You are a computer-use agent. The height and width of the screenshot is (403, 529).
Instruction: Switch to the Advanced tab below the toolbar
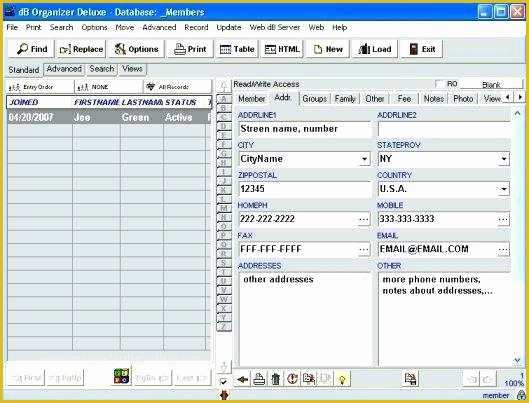pos(64,69)
